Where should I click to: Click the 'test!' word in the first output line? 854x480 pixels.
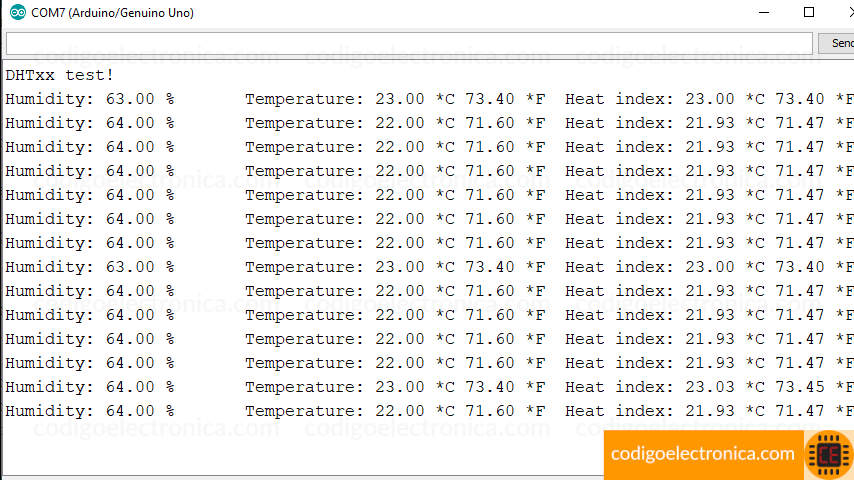89,75
